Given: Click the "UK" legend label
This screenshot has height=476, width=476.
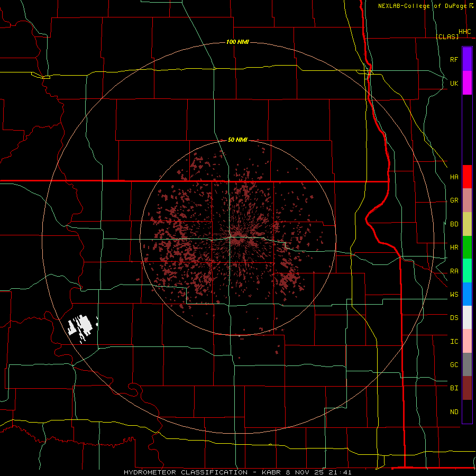Looking at the screenshot, I should (454, 83).
